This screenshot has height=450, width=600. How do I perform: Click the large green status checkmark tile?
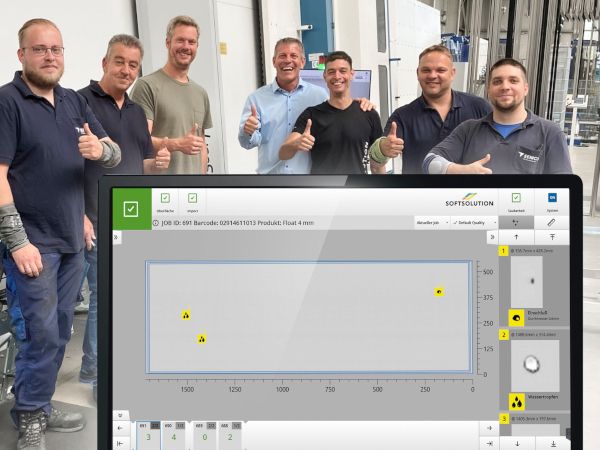pyautogui.click(x=132, y=209)
